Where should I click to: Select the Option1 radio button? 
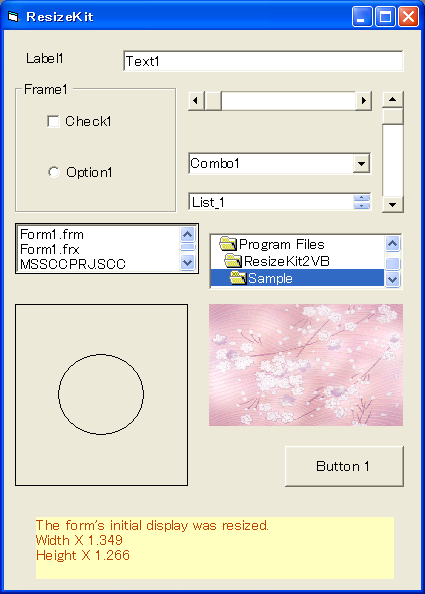click(x=54, y=172)
